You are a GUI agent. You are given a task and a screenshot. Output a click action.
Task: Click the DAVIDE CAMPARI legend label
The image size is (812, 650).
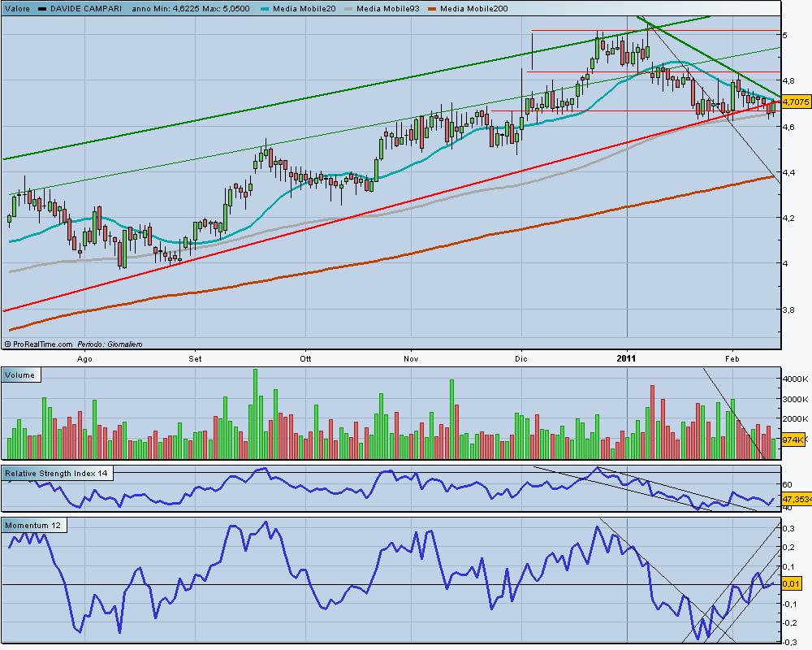pos(85,8)
